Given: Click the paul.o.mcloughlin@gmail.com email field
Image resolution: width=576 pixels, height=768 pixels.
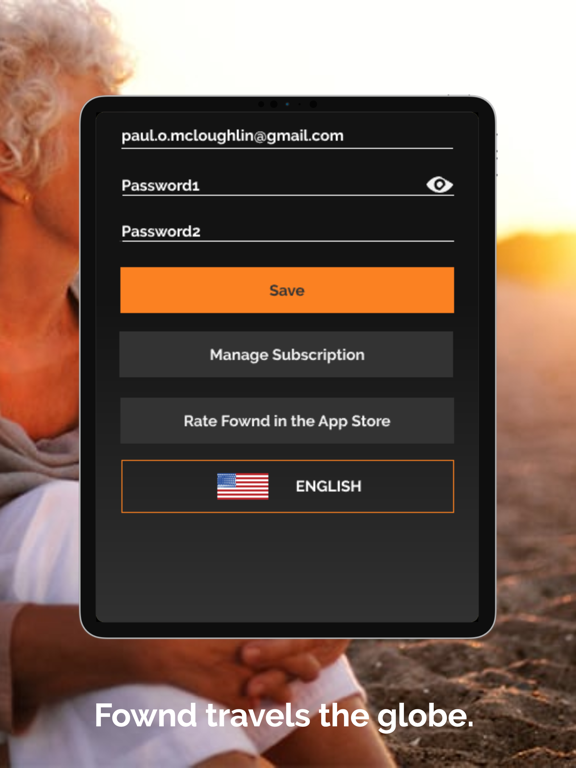Looking at the screenshot, I should (x=287, y=136).
